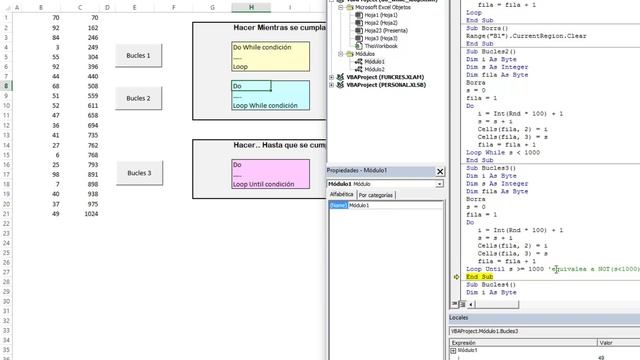Click the Loop While s < 1000 line

coord(503,153)
